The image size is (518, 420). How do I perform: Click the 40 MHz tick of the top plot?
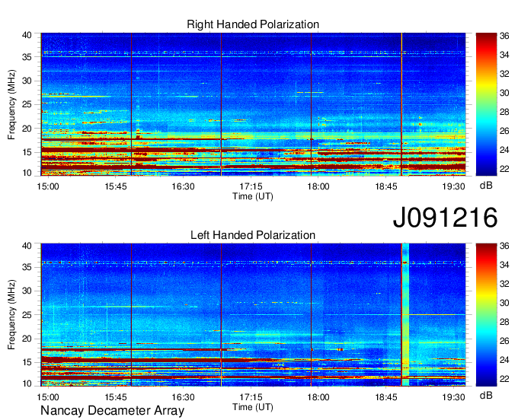[x=27, y=35]
